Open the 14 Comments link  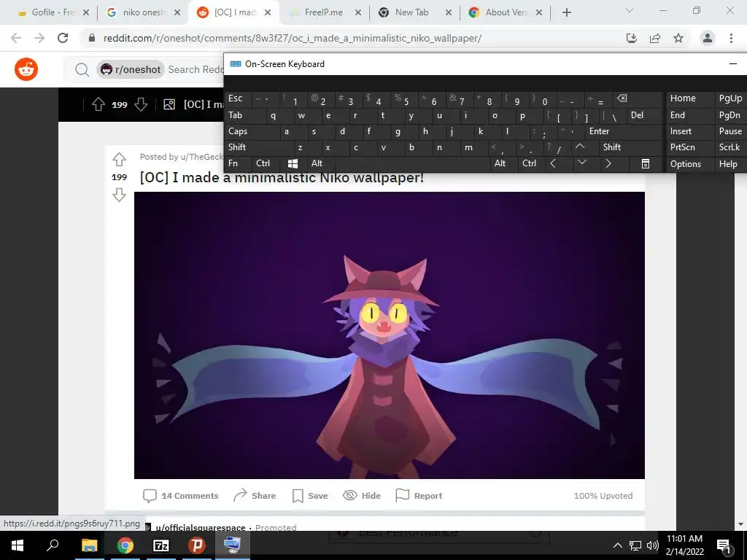pos(181,496)
